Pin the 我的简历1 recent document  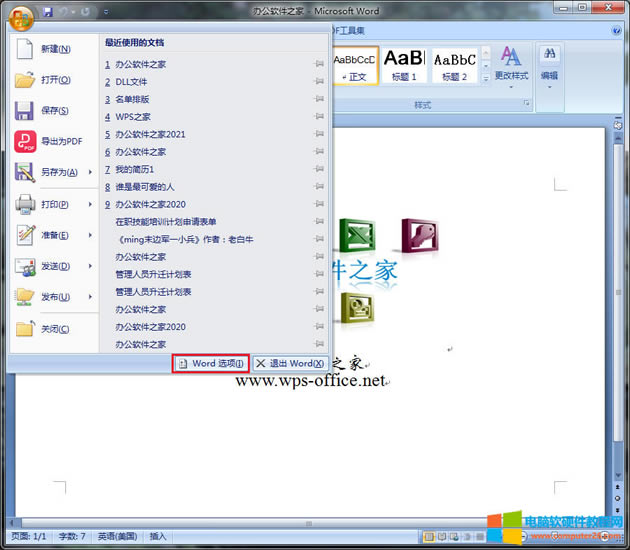pos(319,169)
